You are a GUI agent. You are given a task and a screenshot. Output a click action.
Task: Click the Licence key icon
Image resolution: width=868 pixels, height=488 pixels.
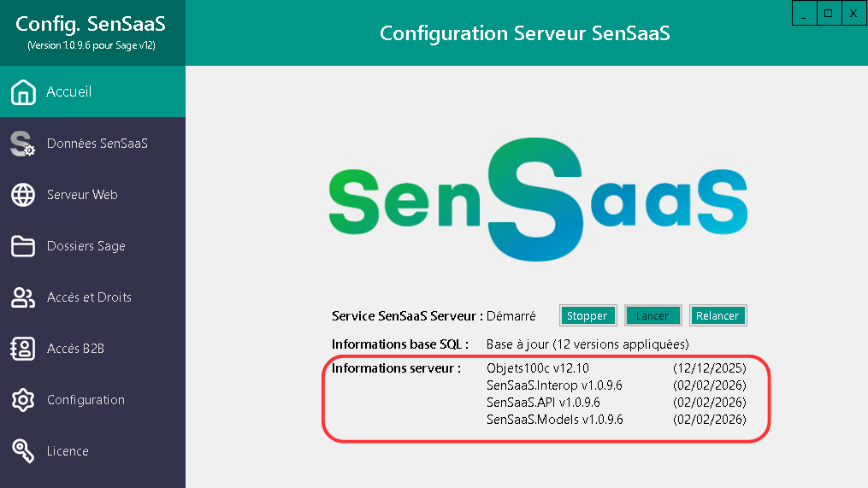23,451
